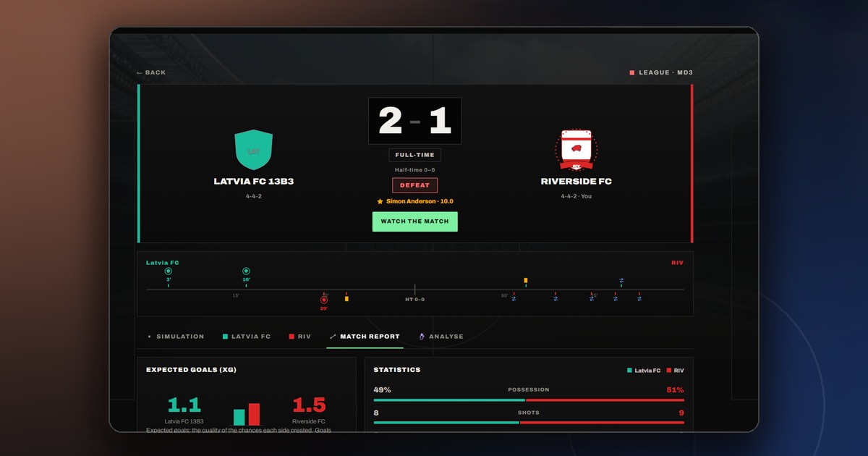Click the 51% possession value
The height and width of the screenshot is (456, 868).
click(x=675, y=390)
